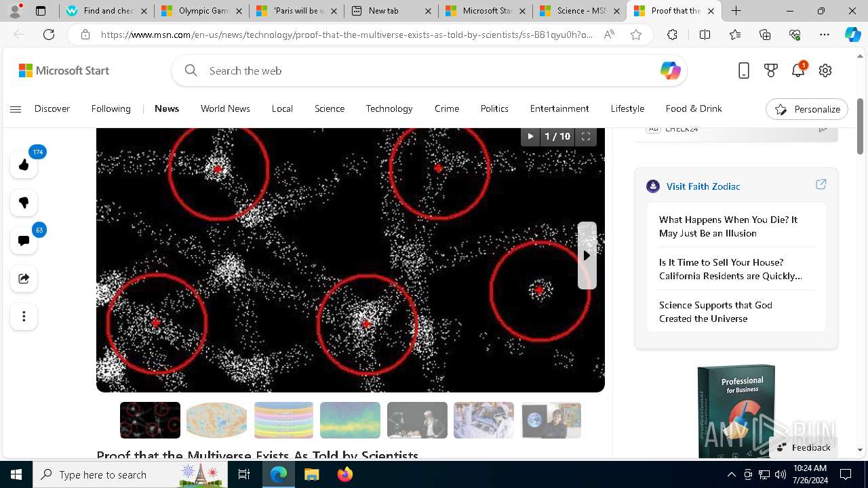
Task: Click read aloud icon in address bar
Action: pyautogui.click(x=609, y=35)
